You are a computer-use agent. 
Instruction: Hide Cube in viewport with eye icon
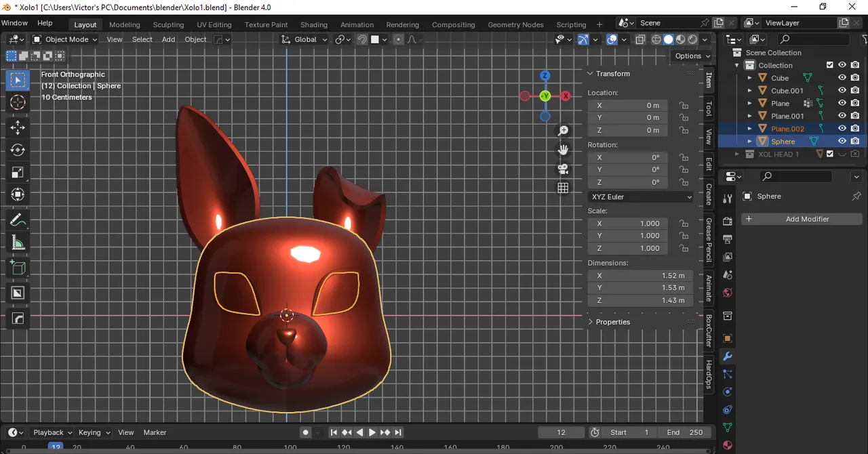coord(842,78)
